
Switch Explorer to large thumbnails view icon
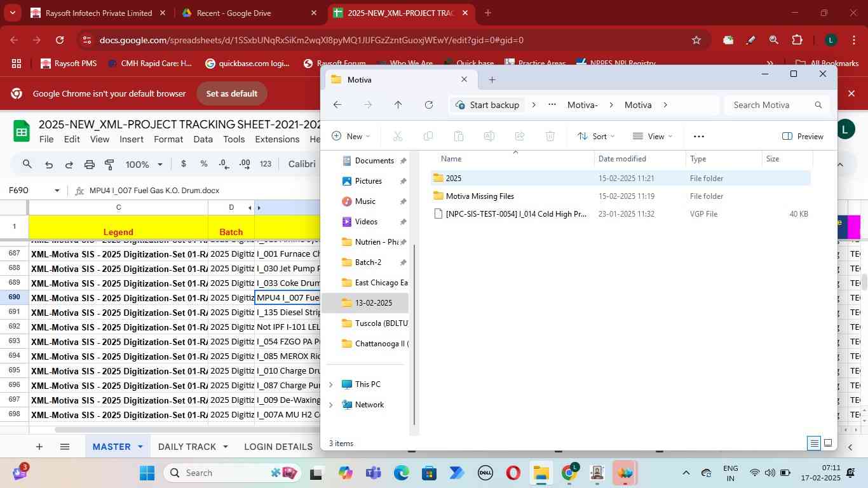pyautogui.click(x=828, y=444)
